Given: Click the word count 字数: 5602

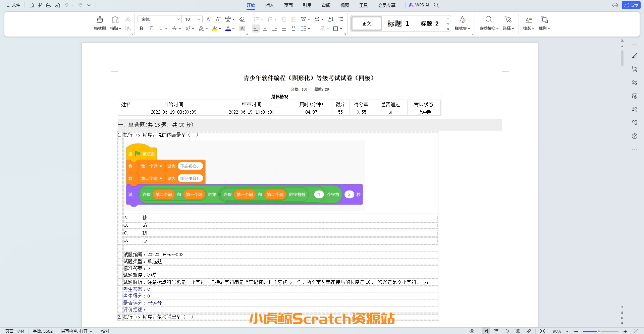Looking at the screenshot, I should [x=43, y=331].
